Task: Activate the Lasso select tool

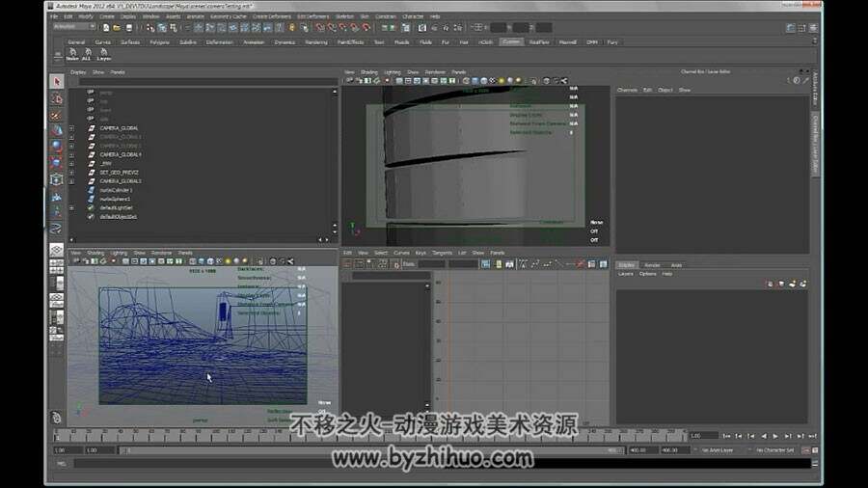Action: [x=57, y=98]
